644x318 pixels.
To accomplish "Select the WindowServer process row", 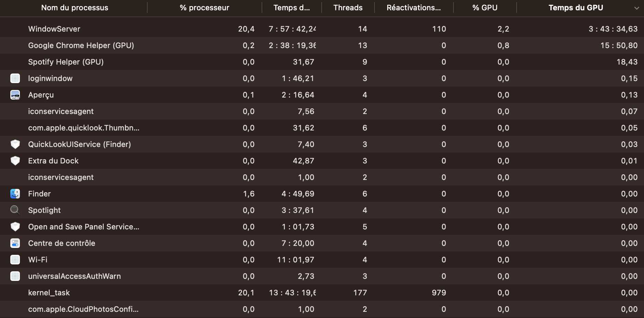I will (54, 29).
